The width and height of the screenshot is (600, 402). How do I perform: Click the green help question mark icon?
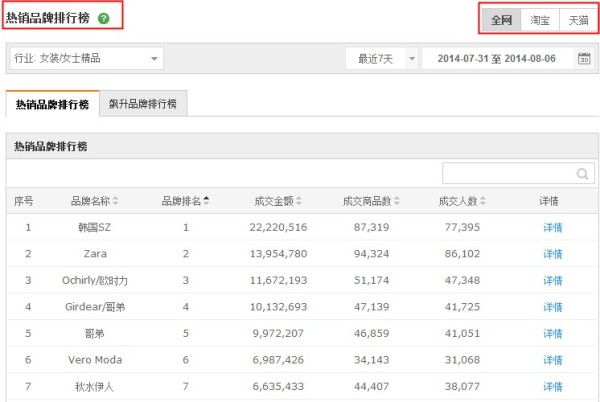pos(103,18)
